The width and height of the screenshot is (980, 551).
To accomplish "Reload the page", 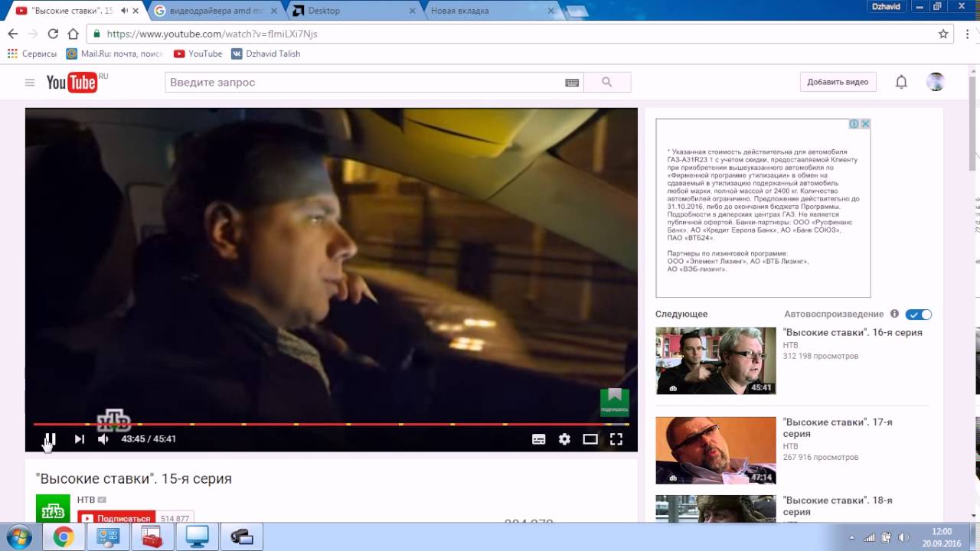I will (53, 34).
